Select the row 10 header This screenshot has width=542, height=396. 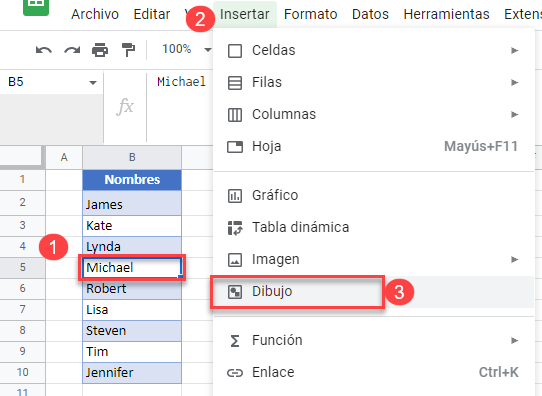click(22, 372)
